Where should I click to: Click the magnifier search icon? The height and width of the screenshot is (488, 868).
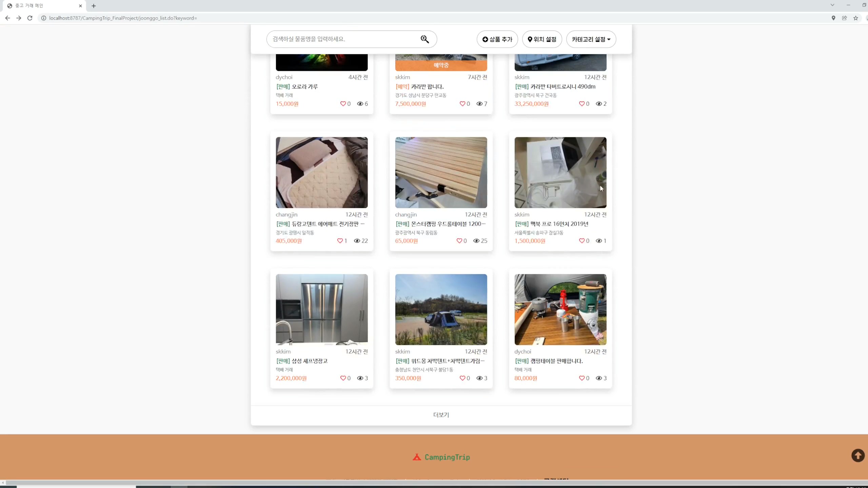(425, 39)
